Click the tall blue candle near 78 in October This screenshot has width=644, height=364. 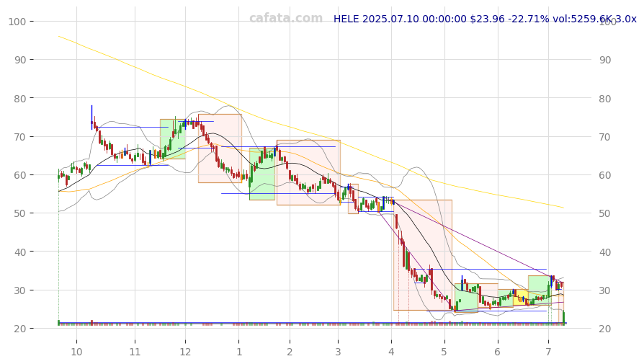(91, 117)
